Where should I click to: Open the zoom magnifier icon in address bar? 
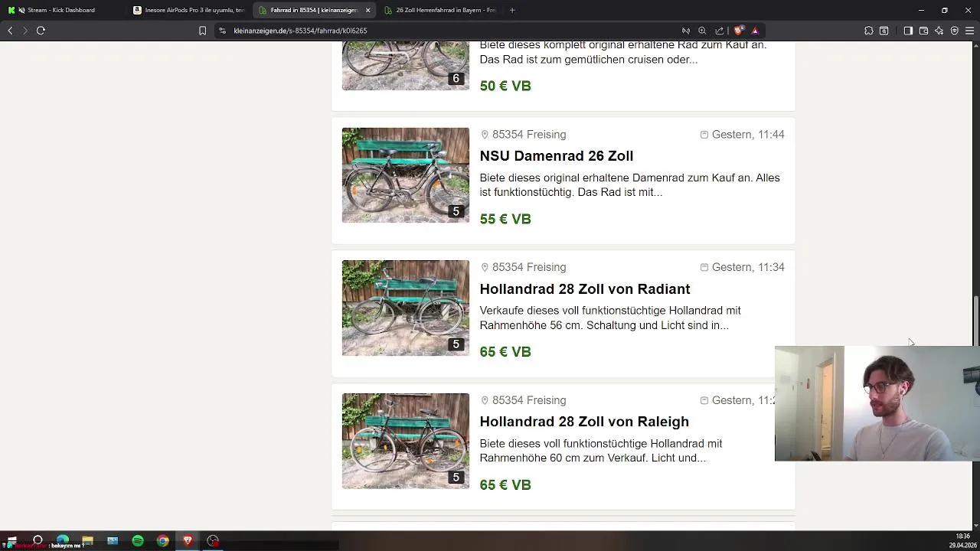tap(702, 31)
